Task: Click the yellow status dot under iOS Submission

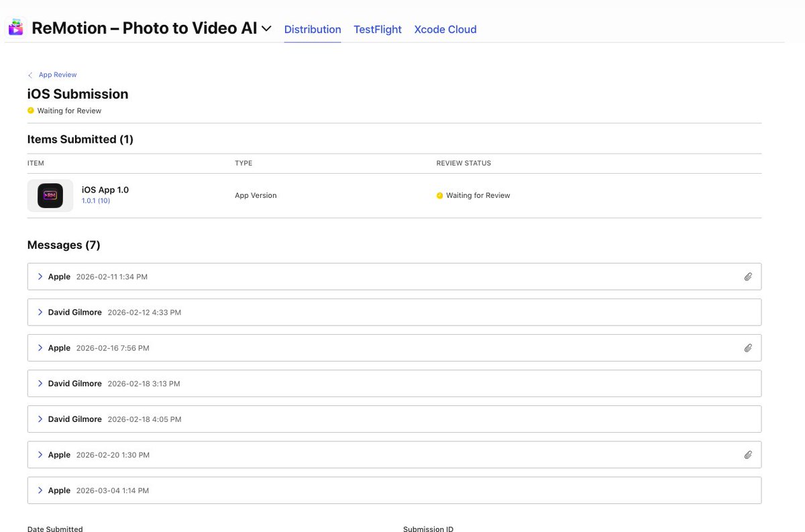Action: tap(30, 111)
